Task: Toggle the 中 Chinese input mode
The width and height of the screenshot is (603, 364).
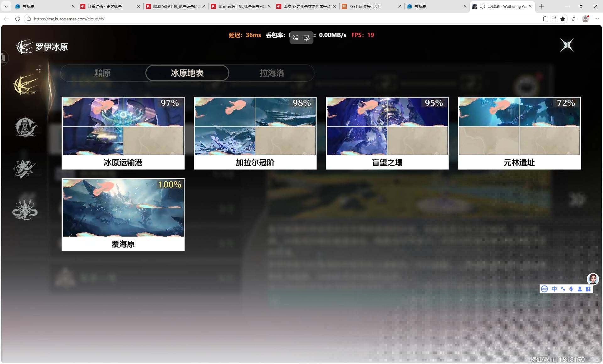Action: click(x=554, y=289)
